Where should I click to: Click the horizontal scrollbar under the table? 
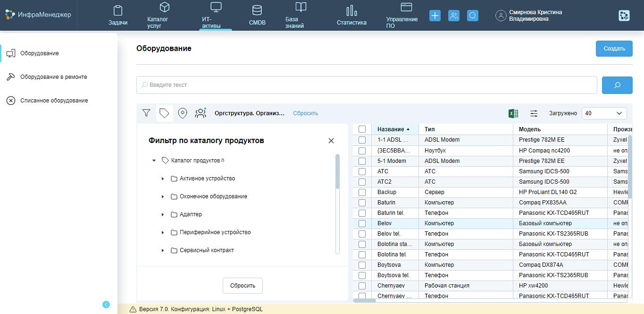click(x=365, y=300)
